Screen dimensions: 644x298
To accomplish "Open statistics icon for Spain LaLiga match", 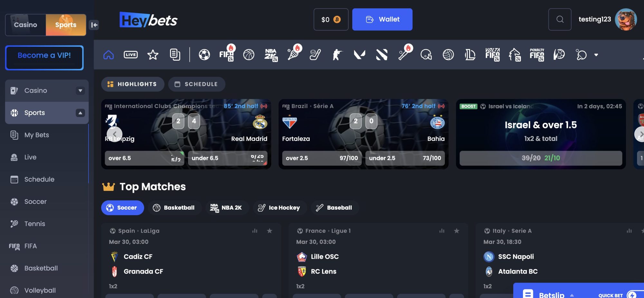I will click(255, 231).
